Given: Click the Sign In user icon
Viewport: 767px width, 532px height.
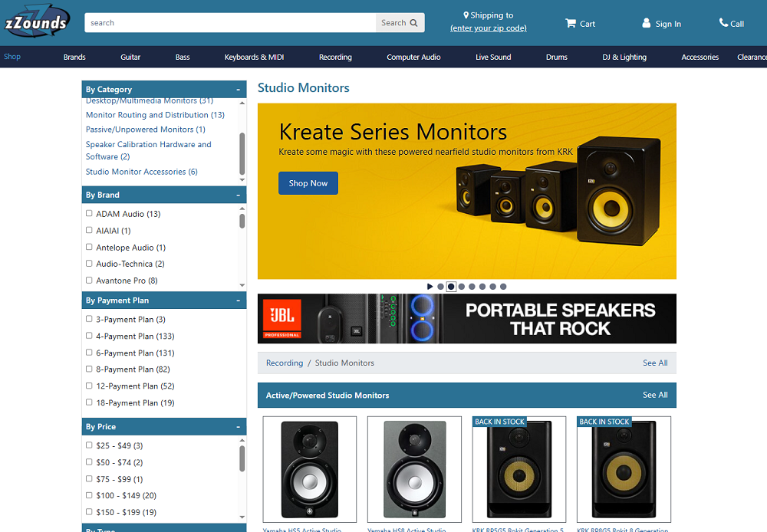Looking at the screenshot, I should click(646, 23).
